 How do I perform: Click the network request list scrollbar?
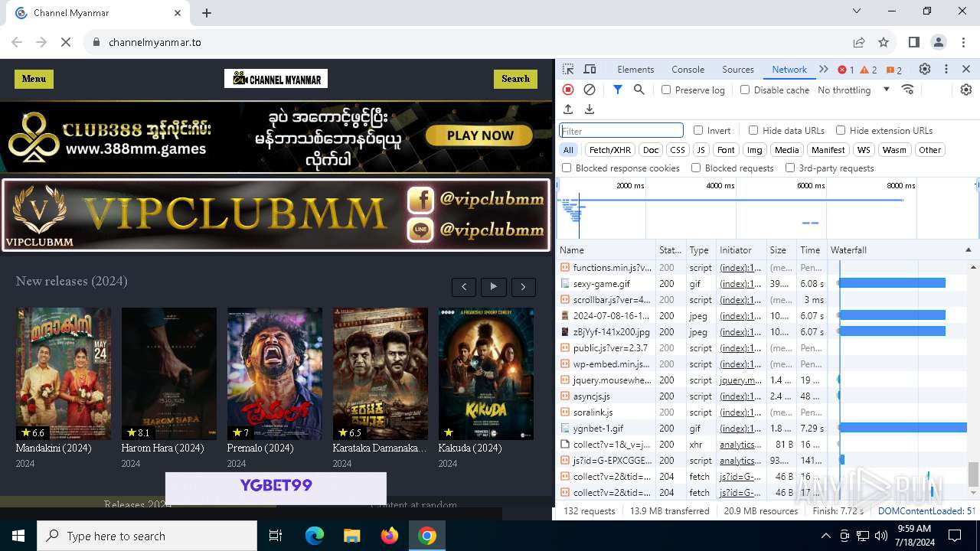(x=974, y=474)
